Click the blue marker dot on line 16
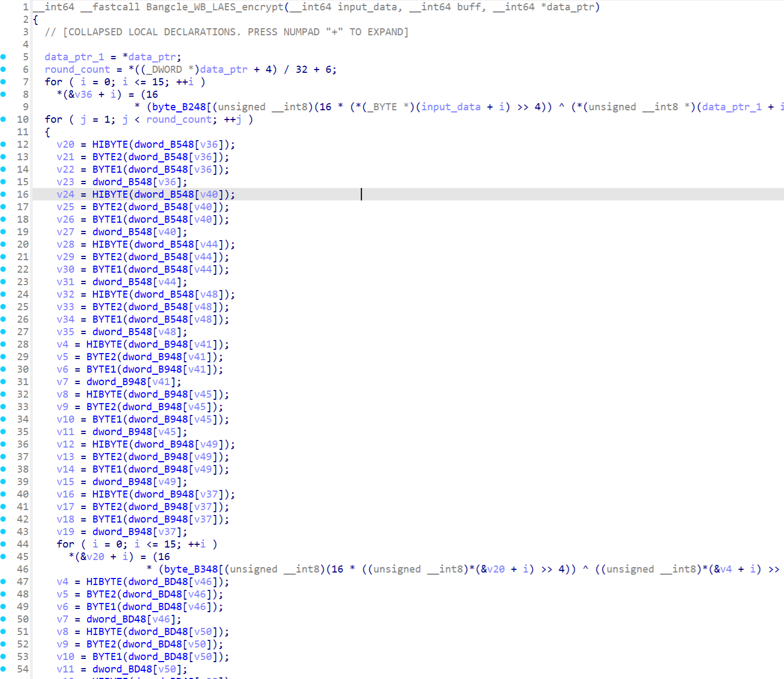Image resolution: width=784 pixels, height=679 pixels. (x=3, y=194)
